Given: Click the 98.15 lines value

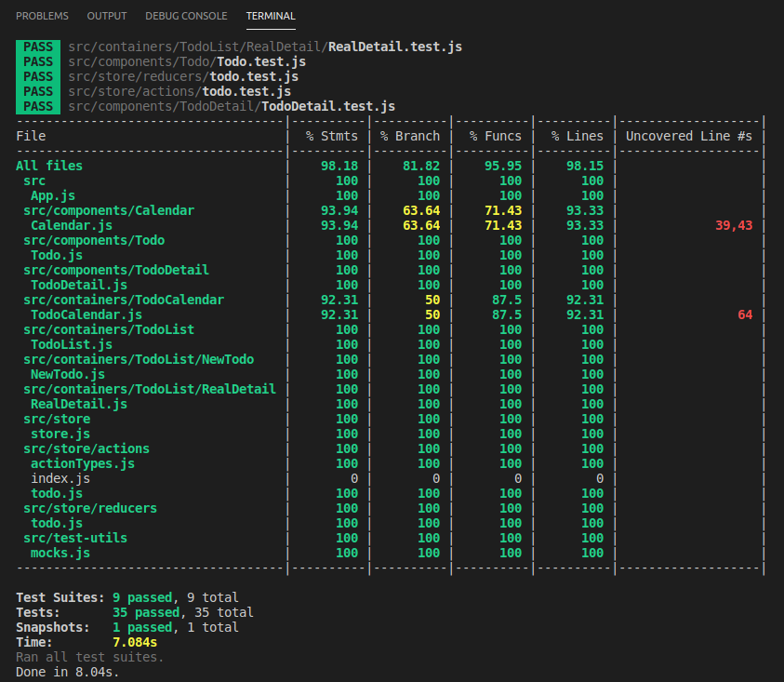Looking at the screenshot, I should [x=585, y=167].
